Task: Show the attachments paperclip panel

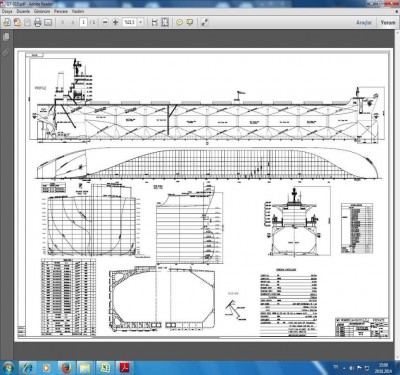Action: 6,52
